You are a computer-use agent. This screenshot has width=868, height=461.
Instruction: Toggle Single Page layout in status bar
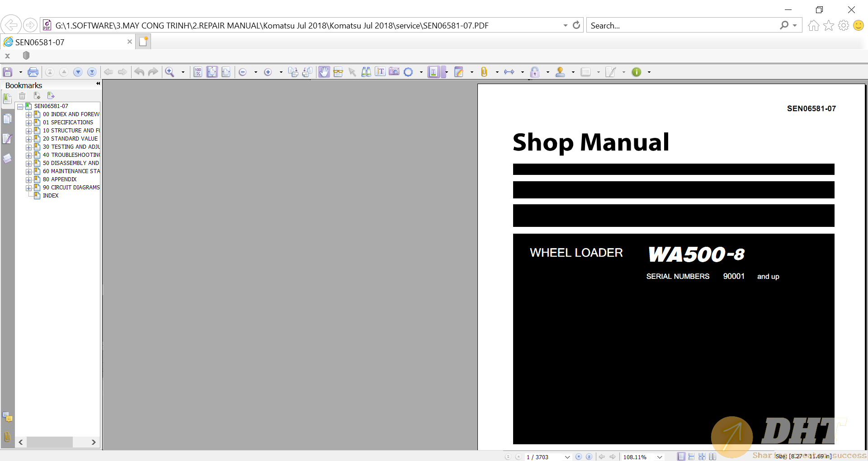pyautogui.click(x=681, y=457)
